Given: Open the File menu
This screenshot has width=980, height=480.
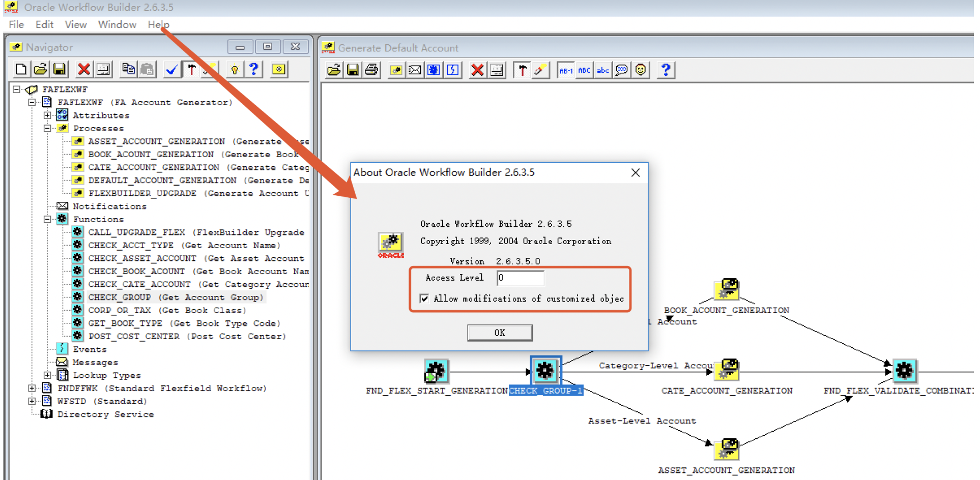Looking at the screenshot, I should [x=16, y=24].
